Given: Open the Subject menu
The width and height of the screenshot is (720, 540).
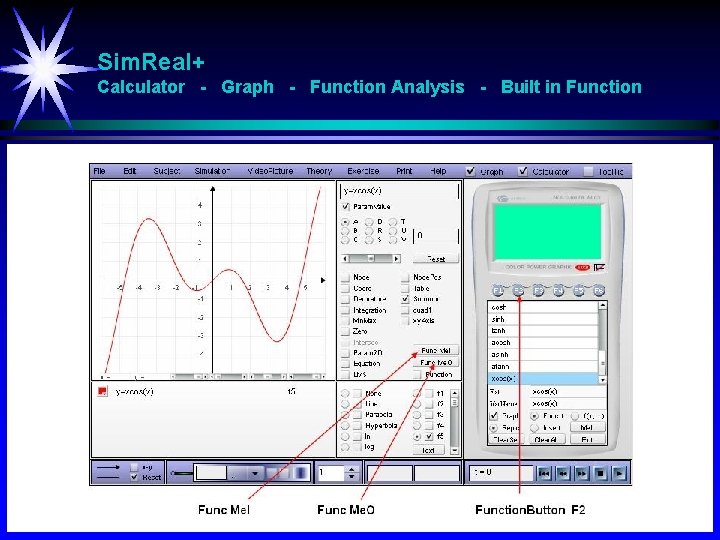Looking at the screenshot, I should coord(167,171).
